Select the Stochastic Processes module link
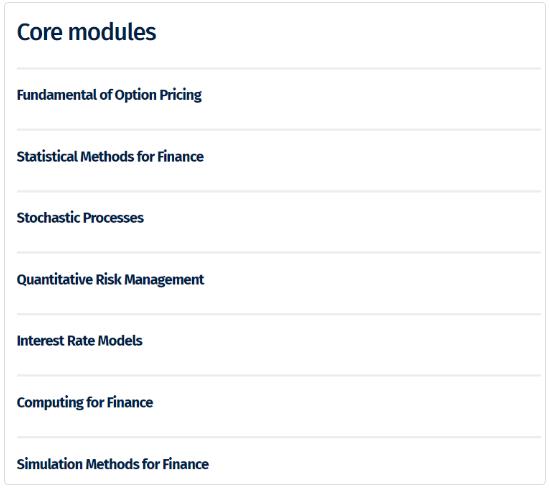This screenshot has height=488, width=549. point(80,218)
